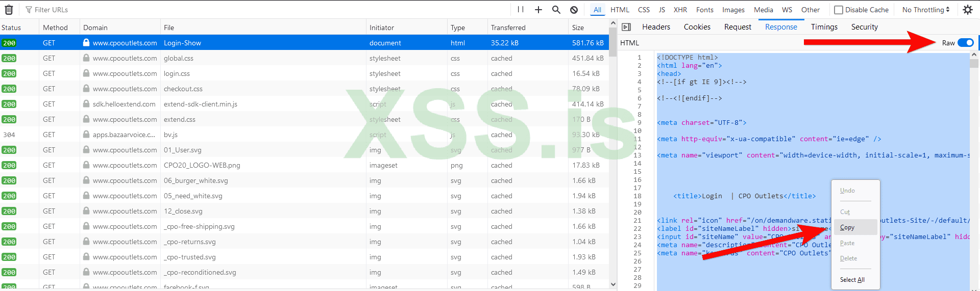
Task: Sort by the Type column header
Action: pyautogui.click(x=467, y=28)
